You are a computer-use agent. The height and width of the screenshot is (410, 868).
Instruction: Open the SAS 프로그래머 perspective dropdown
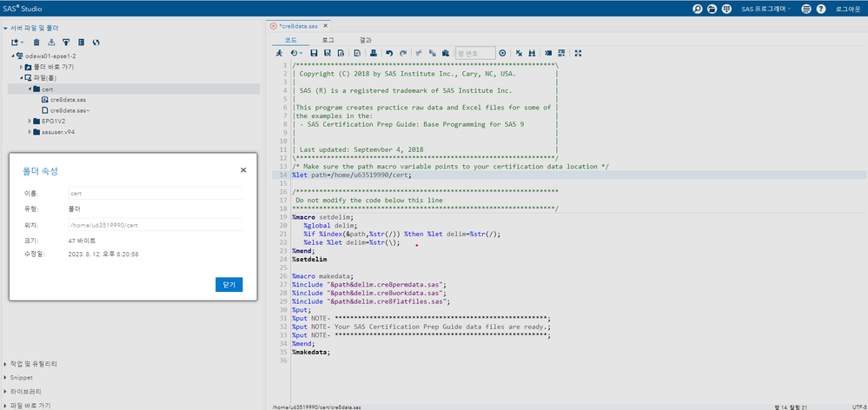coord(767,9)
